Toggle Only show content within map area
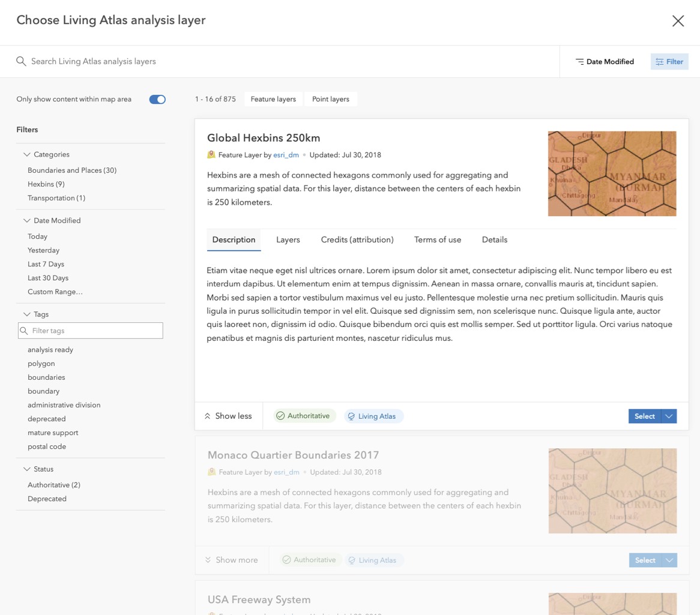 [157, 100]
